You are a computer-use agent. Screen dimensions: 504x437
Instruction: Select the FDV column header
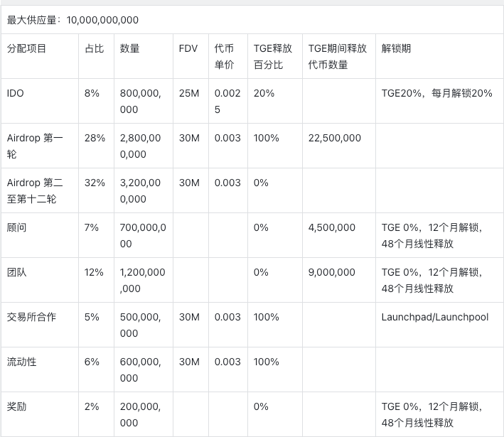pos(188,48)
